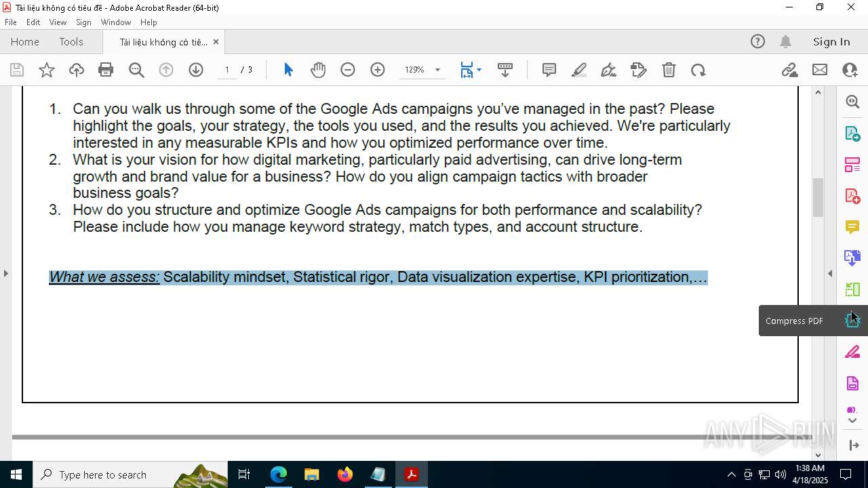
Task: View notifications via the bell icon
Action: tap(785, 42)
